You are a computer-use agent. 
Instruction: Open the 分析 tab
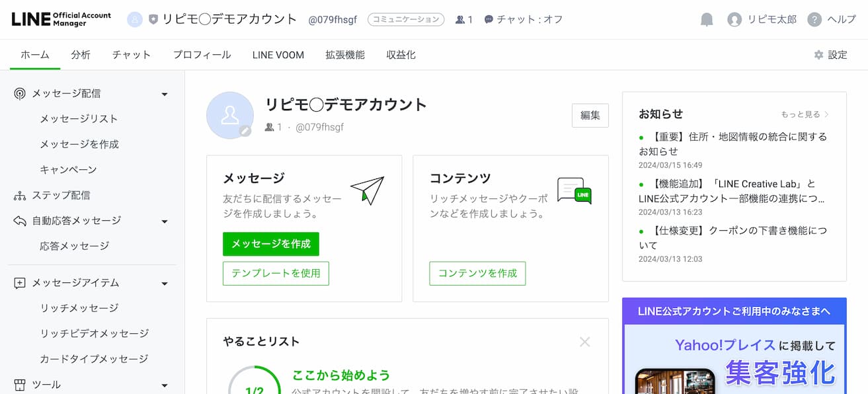coord(81,55)
